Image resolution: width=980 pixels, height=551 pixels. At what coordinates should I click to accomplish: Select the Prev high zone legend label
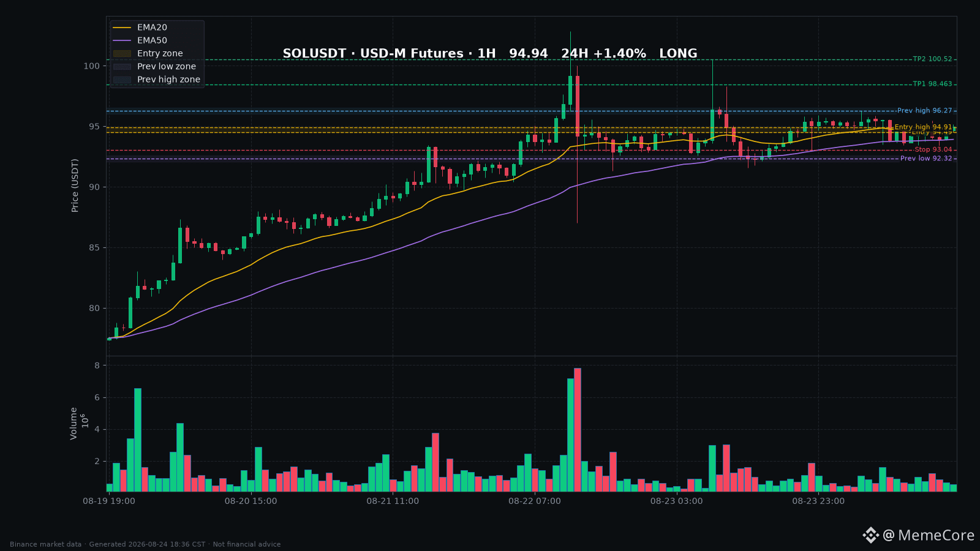click(x=168, y=80)
